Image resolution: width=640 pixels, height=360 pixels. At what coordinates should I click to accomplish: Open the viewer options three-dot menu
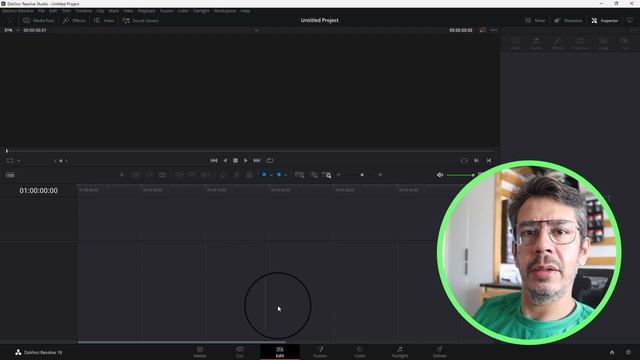coord(494,30)
